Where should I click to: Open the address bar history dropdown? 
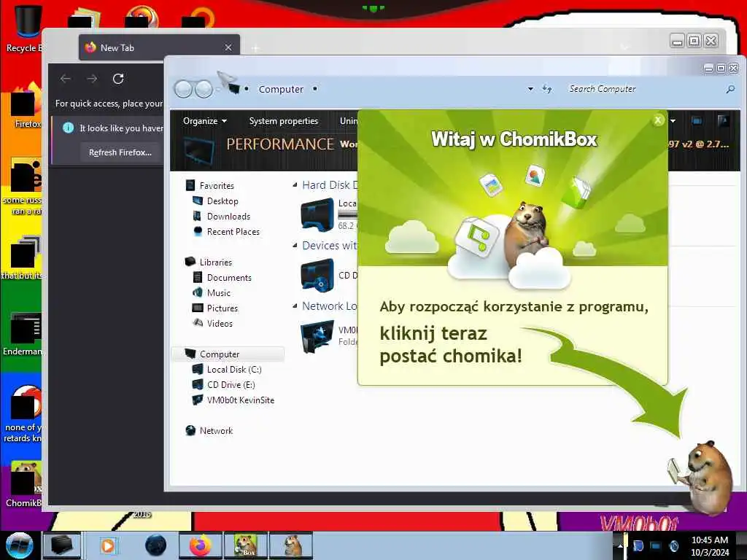530,89
